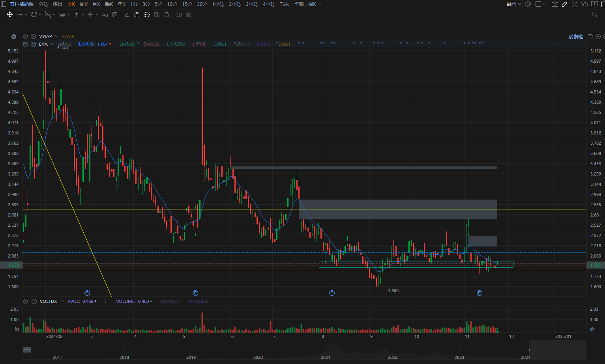Expand the measure tool dropdown arrow
The image size is (605, 364).
click(82, 15)
